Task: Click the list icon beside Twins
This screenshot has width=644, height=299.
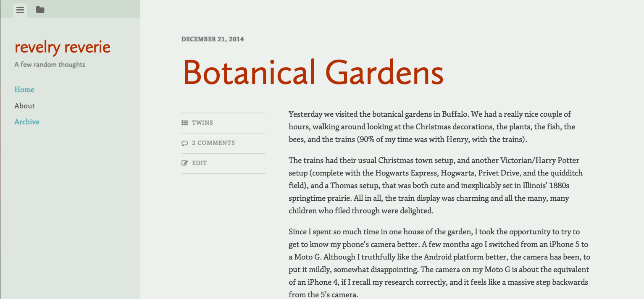Action: coord(184,123)
